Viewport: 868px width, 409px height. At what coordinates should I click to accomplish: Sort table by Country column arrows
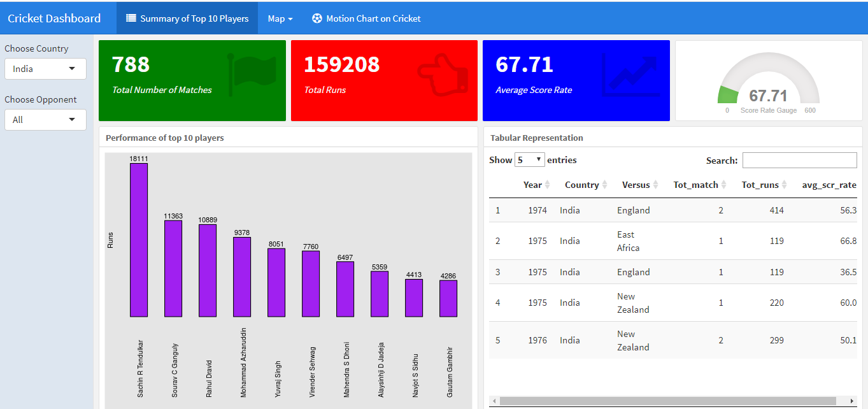[604, 185]
